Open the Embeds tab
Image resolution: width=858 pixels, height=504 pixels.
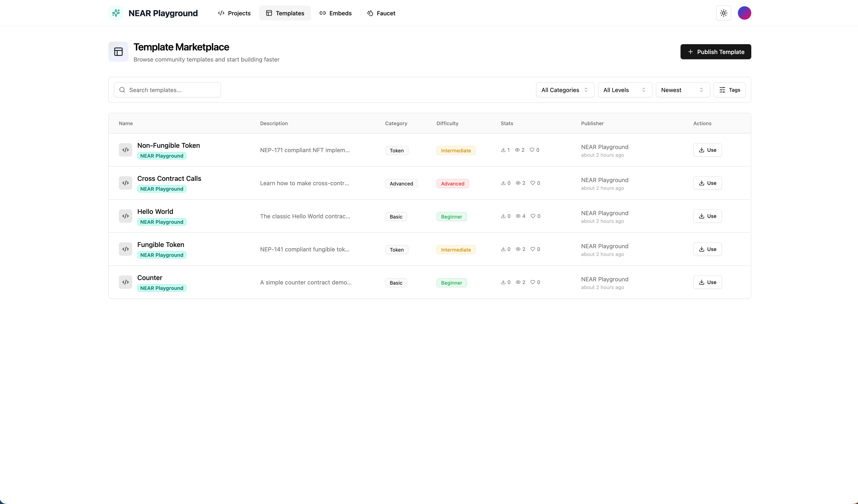(335, 13)
